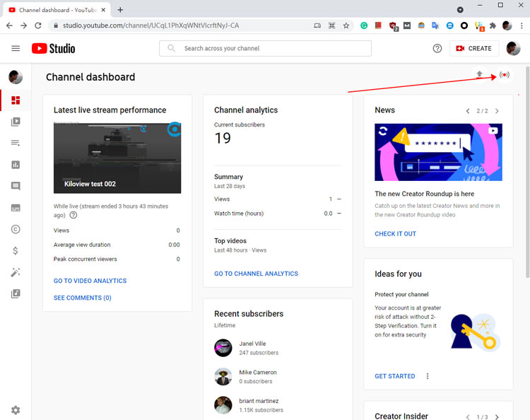530x420 pixels.
Task: Click the browser back arrow
Action: (9, 25)
